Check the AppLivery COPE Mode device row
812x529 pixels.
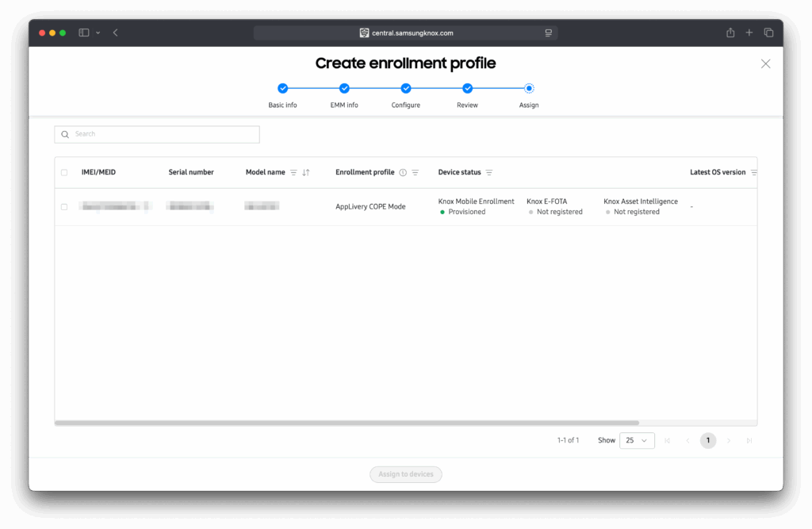[x=64, y=207]
